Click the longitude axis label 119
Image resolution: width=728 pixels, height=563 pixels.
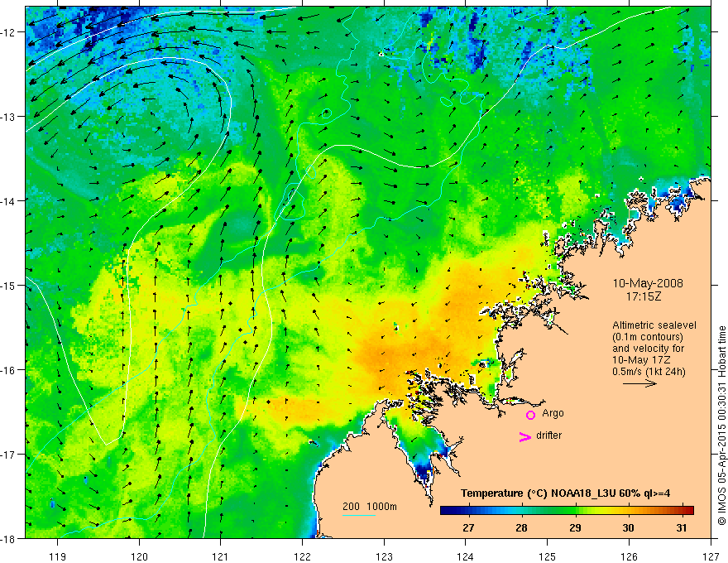(x=58, y=556)
